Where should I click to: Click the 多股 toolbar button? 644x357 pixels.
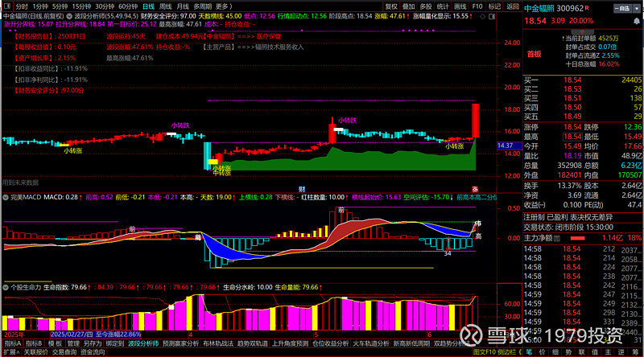pos(426,6)
